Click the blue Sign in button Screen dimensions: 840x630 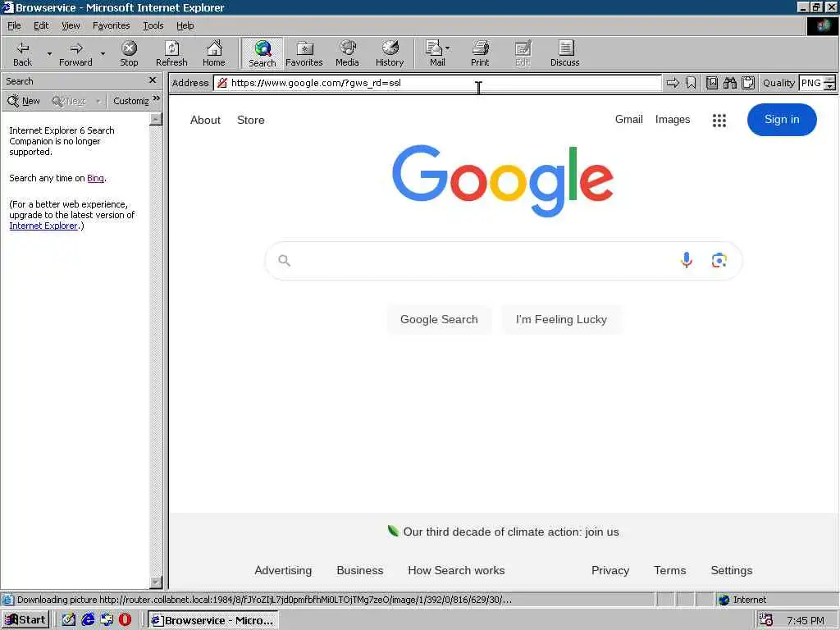click(x=782, y=120)
